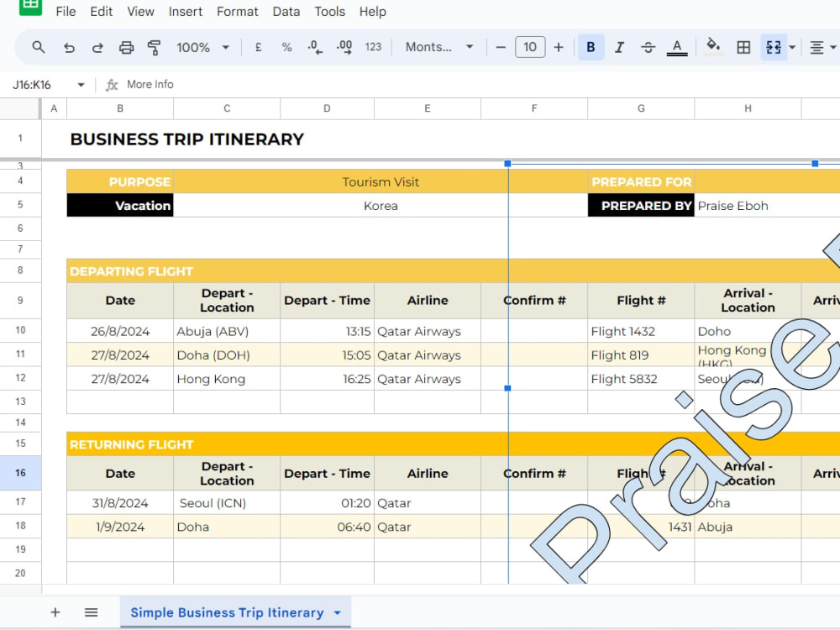
Task: Add a new sheet with plus button
Action: tap(55, 612)
